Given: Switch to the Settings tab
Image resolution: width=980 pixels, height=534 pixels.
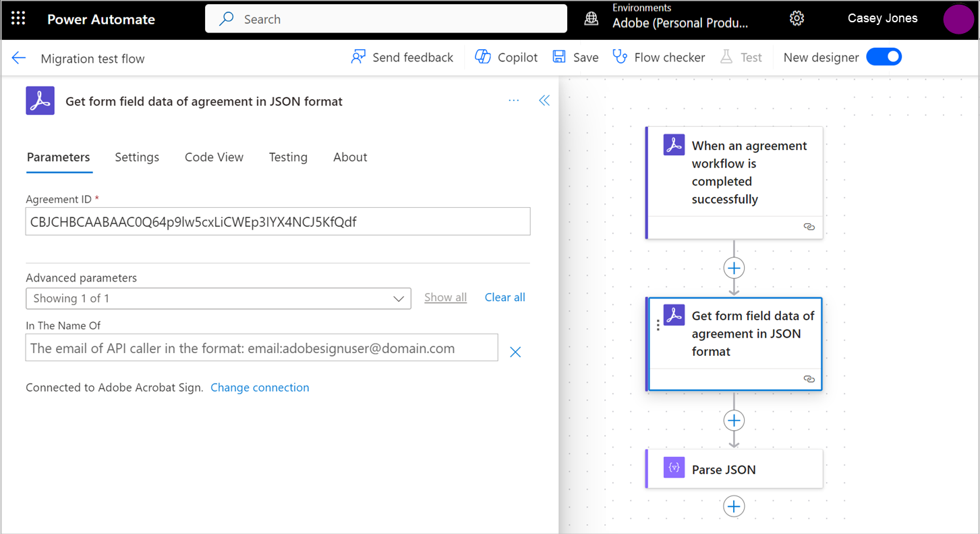Looking at the screenshot, I should pos(136,157).
